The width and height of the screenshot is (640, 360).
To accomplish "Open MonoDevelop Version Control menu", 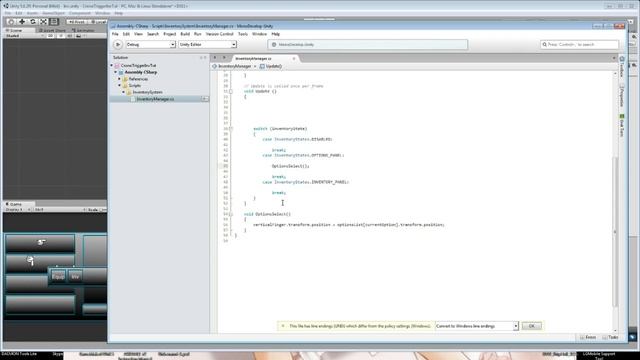I will [220, 34].
